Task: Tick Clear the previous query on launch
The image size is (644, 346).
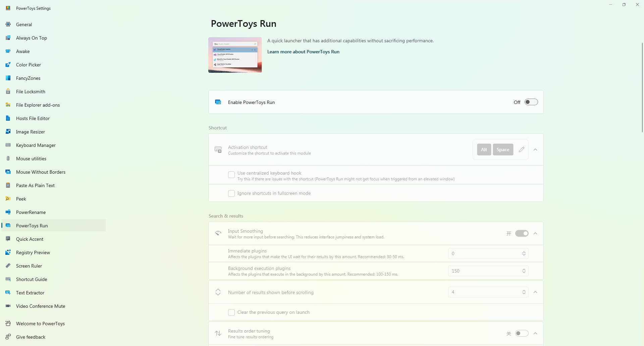Action: coord(231,312)
